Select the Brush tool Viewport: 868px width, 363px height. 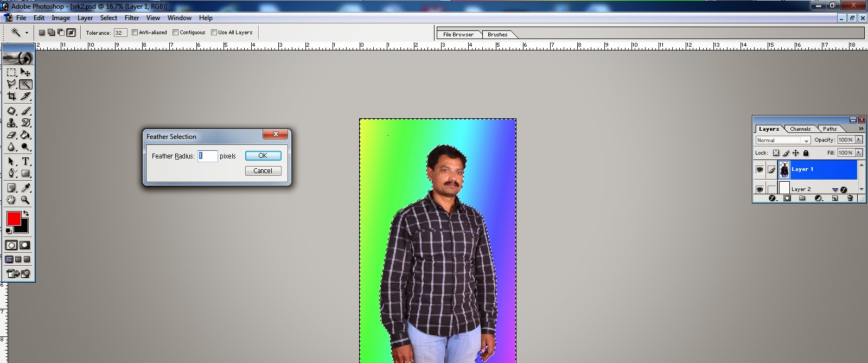25,111
